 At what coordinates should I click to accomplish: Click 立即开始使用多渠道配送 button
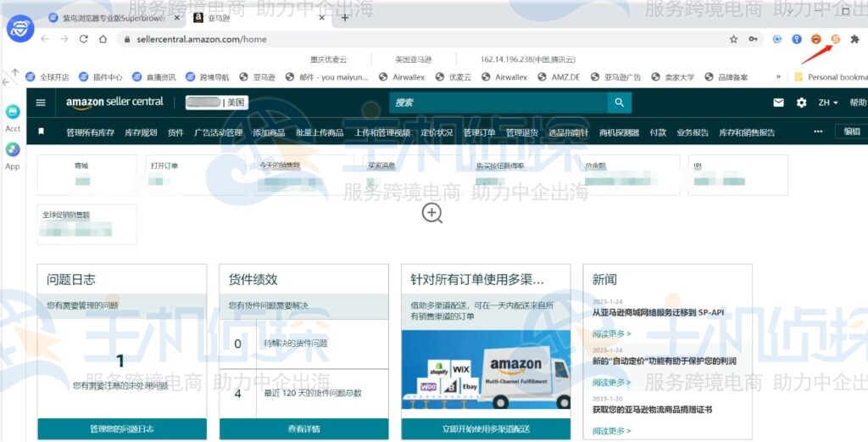point(486,428)
